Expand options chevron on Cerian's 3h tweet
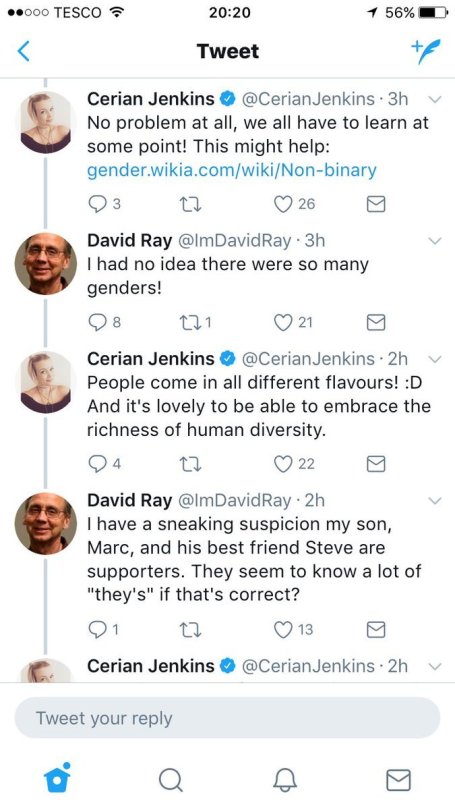Screen dimensions: 455x810 click(435, 99)
